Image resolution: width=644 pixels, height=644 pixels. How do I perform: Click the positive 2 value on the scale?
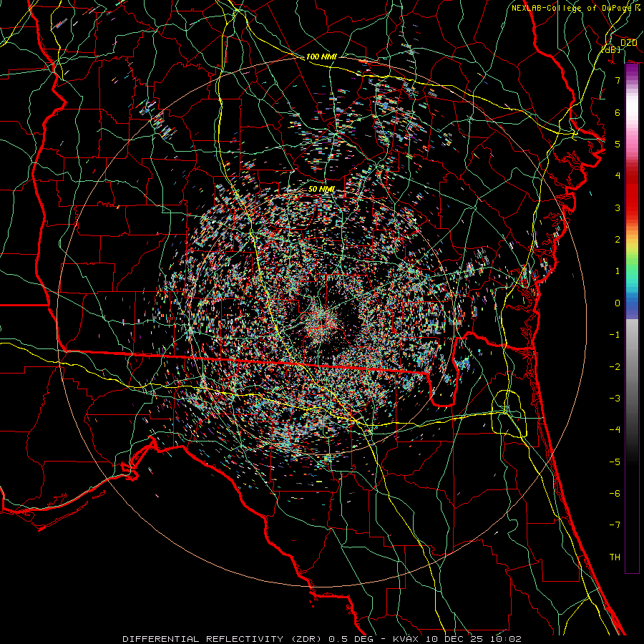click(x=618, y=240)
